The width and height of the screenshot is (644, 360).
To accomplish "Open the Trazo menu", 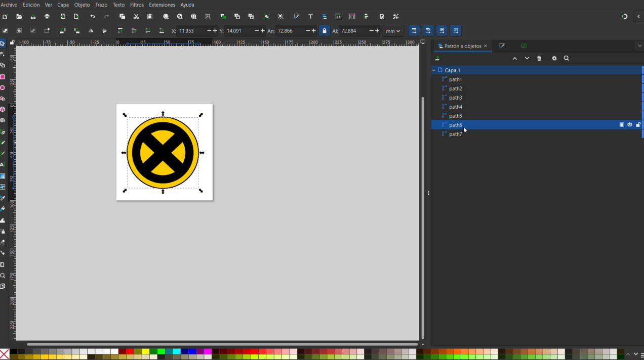I will [101, 5].
